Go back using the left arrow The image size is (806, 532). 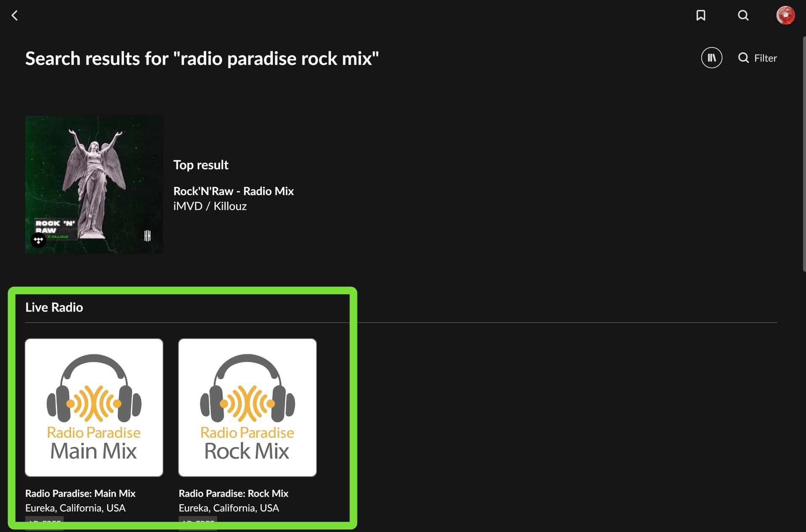point(15,16)
